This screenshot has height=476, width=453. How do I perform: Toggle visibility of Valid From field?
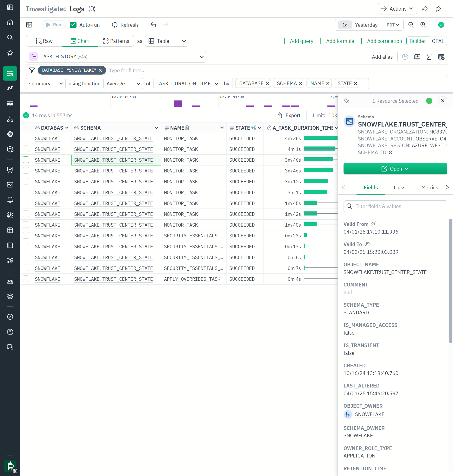[x=374, y=224]
